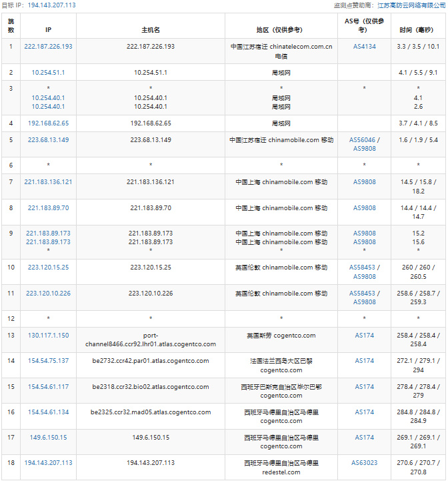
Task: Open IP link 223.68.13.149
Action: tap(49, 140)
